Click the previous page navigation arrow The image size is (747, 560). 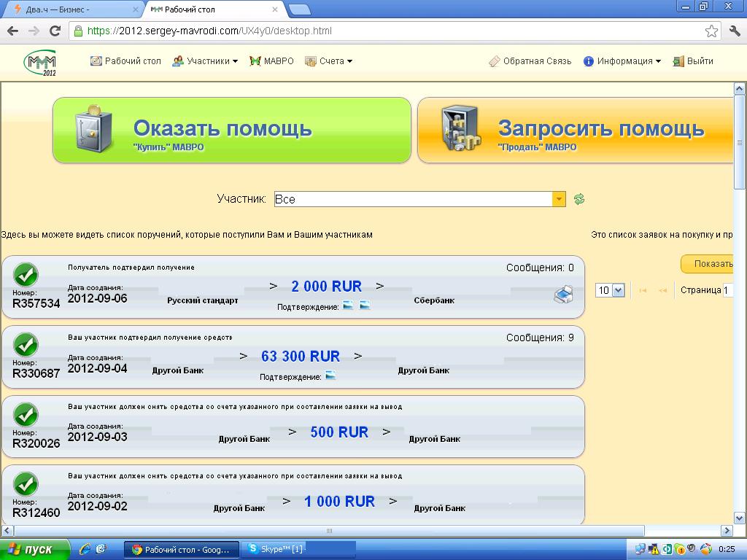coord(662,290)
